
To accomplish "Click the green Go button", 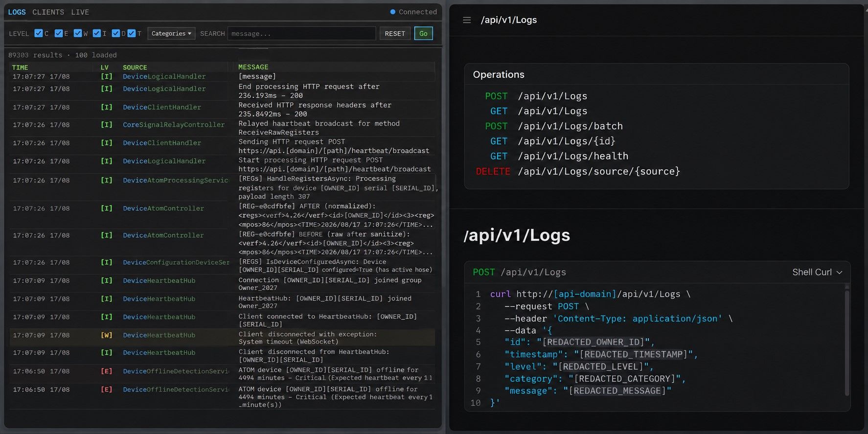I will (x=423, y=33).
